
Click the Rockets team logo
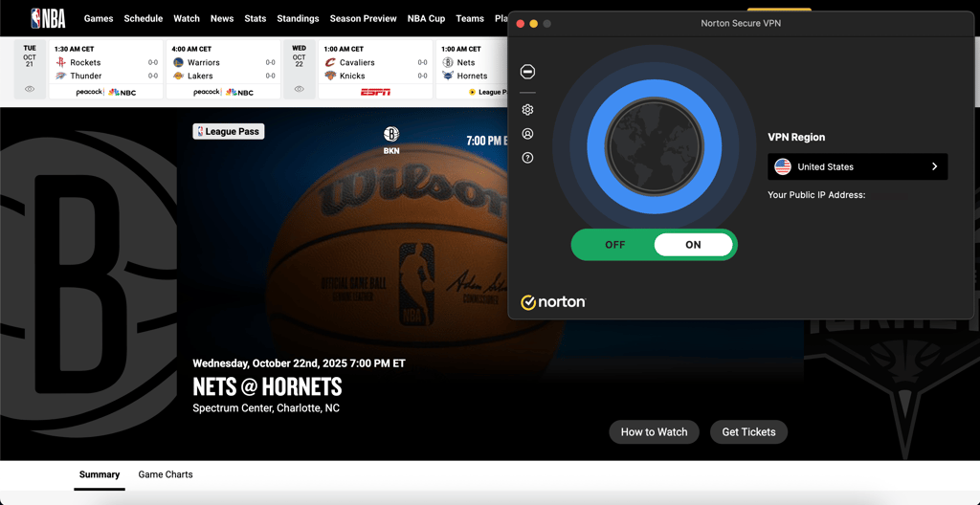coord(60,62)
